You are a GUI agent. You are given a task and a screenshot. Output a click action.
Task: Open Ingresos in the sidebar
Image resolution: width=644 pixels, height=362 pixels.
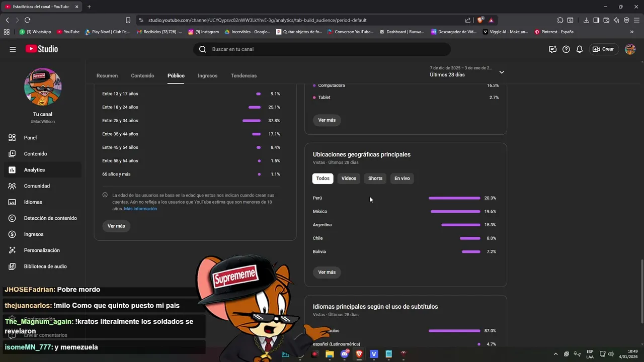[x=42, y=234]
